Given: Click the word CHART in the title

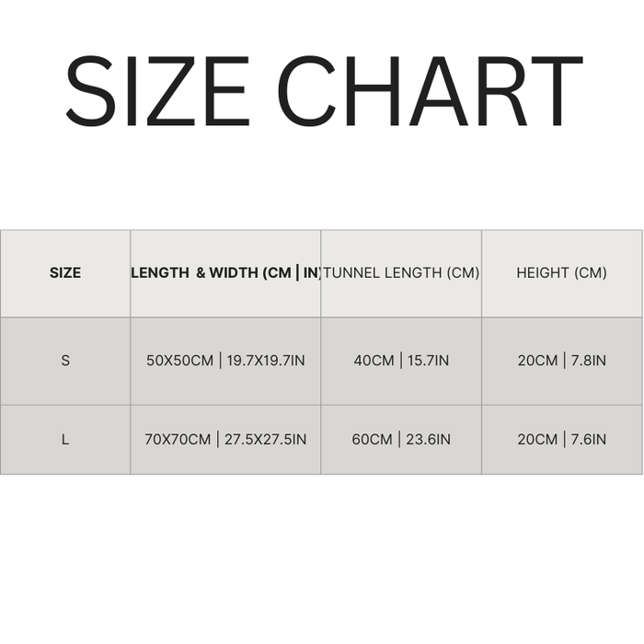Looking at the screenshot, I should coord(429,90).
